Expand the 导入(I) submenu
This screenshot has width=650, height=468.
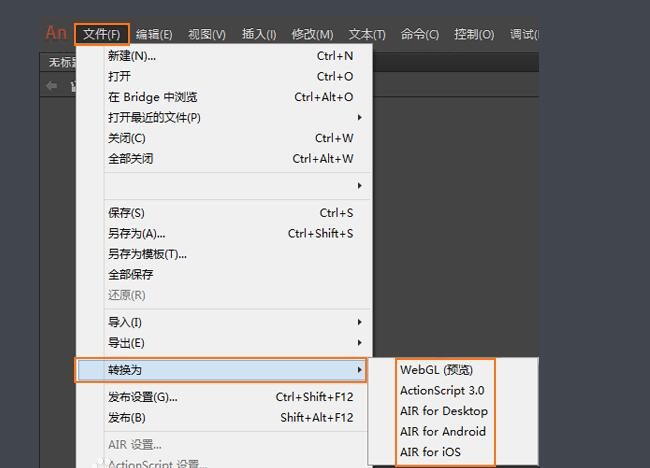click(225, 322)
